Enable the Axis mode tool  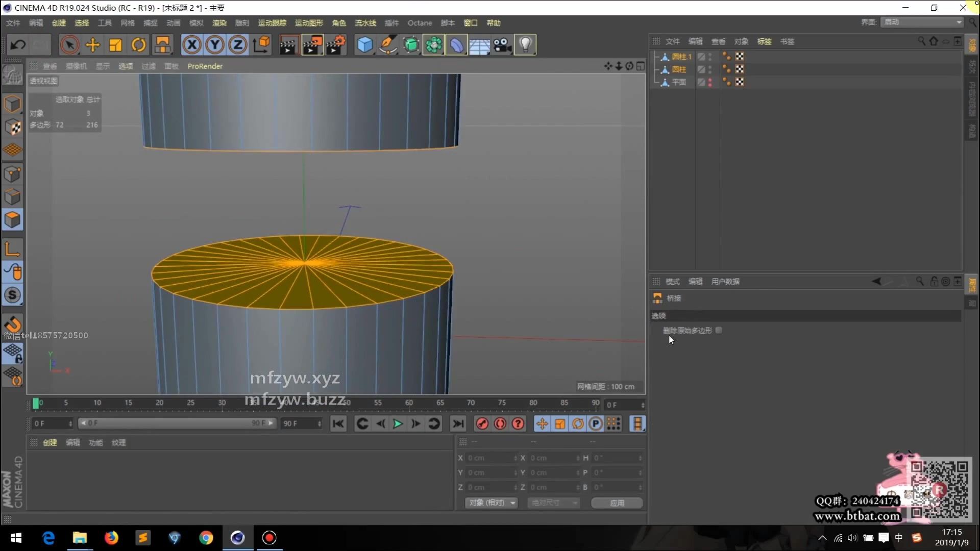click(x=12, y=249)
